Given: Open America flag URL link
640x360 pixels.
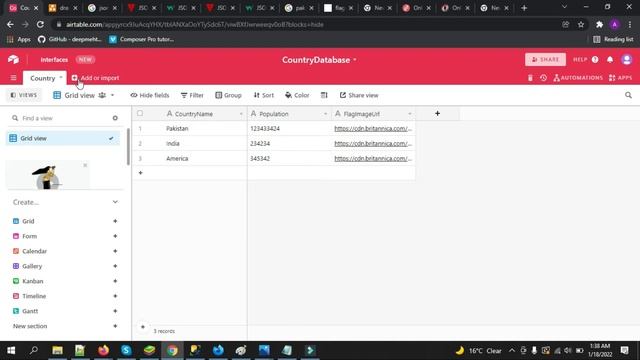Looking at the screenshot, I should point(373,158).
